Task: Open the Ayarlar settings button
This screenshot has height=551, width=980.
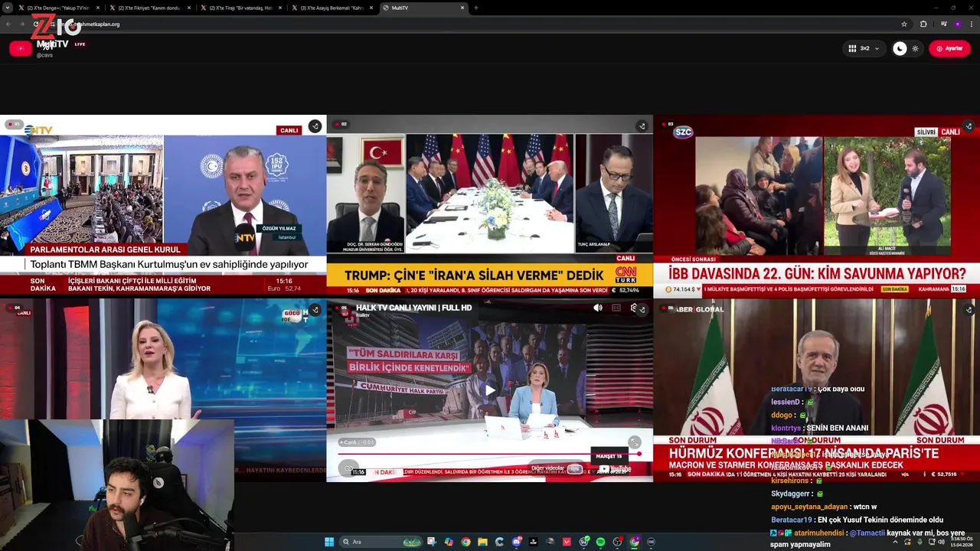Action: coord(949,48)
